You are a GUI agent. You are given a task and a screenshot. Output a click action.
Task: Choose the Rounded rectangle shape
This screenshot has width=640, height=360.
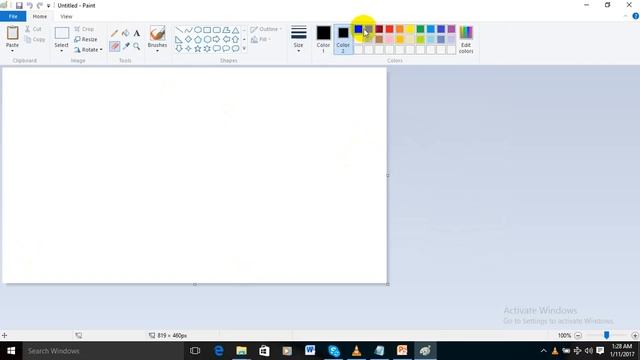(216, 30)
